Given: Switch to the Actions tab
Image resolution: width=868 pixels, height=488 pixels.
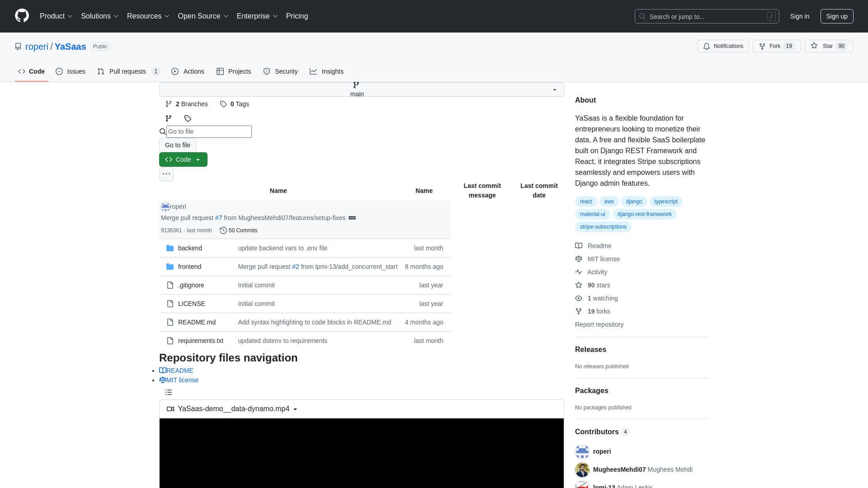Looking at the screenshot, I should tap(188, 71).
